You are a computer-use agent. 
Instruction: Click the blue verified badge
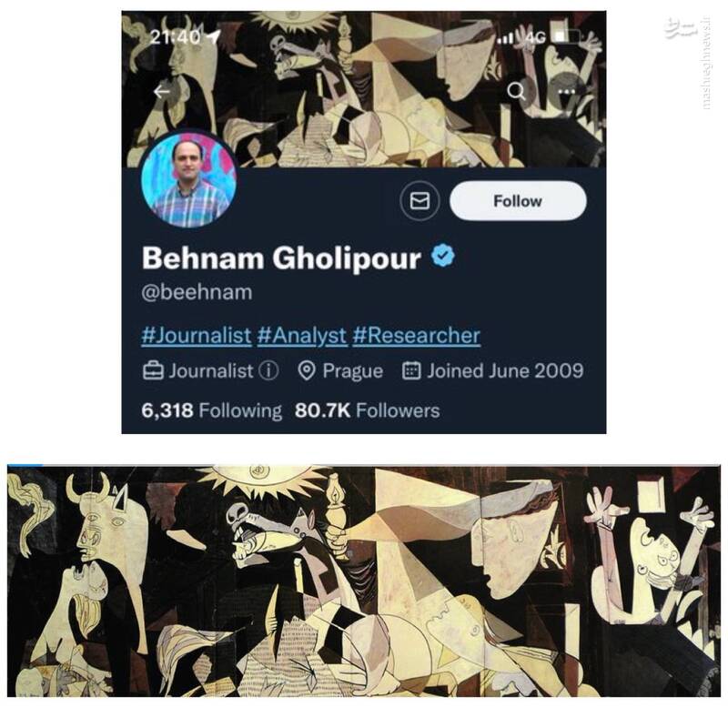click(443, 256)
